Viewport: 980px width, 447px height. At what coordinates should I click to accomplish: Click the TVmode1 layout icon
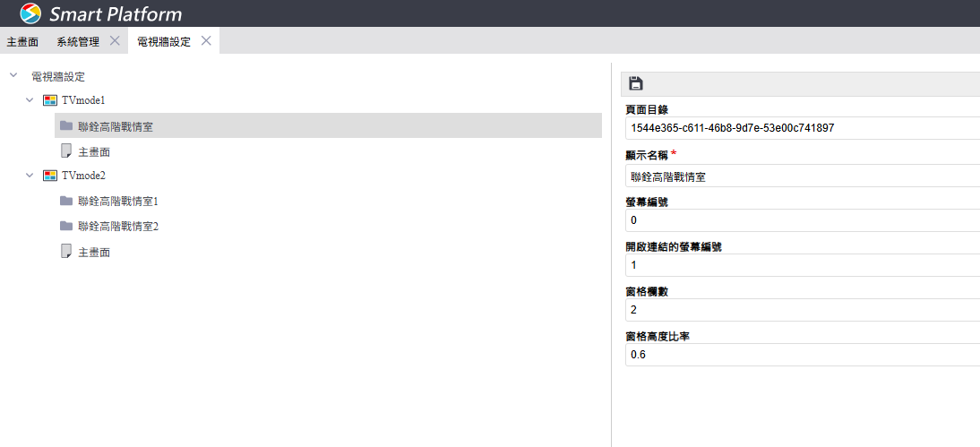click(x=50, y=100)
